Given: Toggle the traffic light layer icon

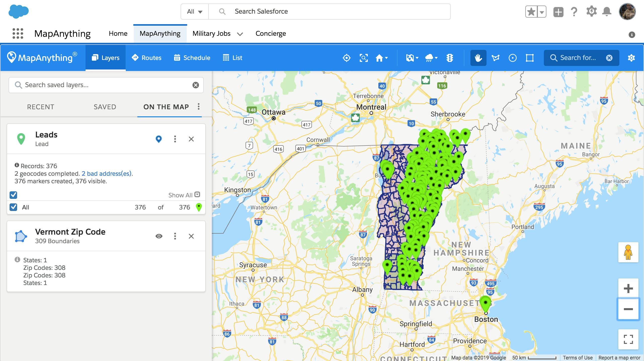Looking at the screenshot, I should [450, 58].
